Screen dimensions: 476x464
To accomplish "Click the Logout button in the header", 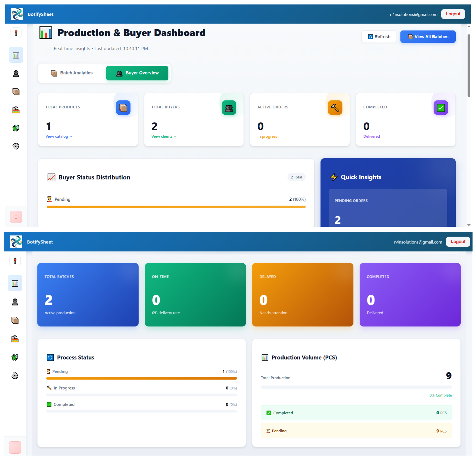I will pyautogui.click(x=453, y=14).
